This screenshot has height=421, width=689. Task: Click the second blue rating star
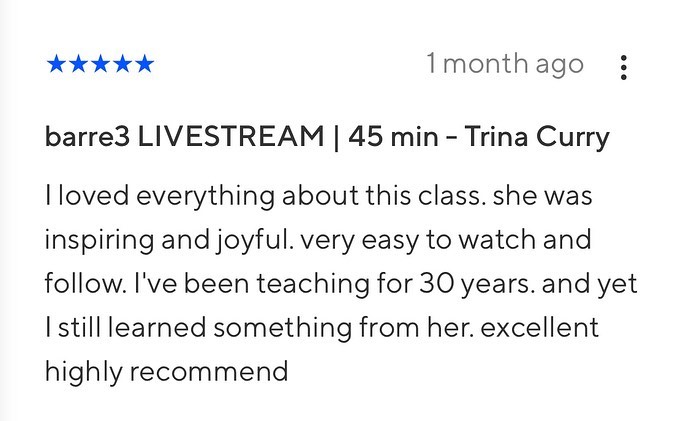pos(77,66)
